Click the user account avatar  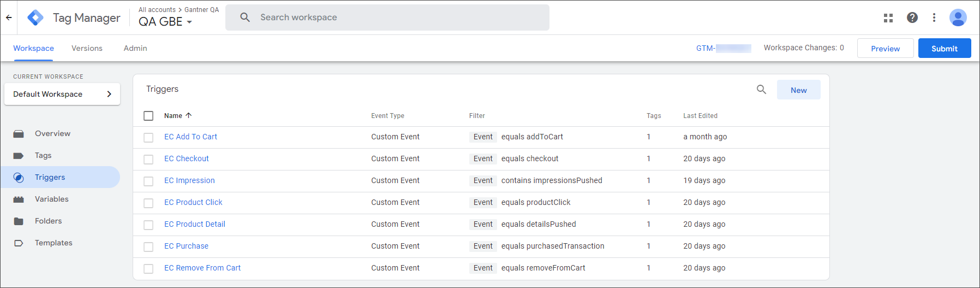pos(958,17)
